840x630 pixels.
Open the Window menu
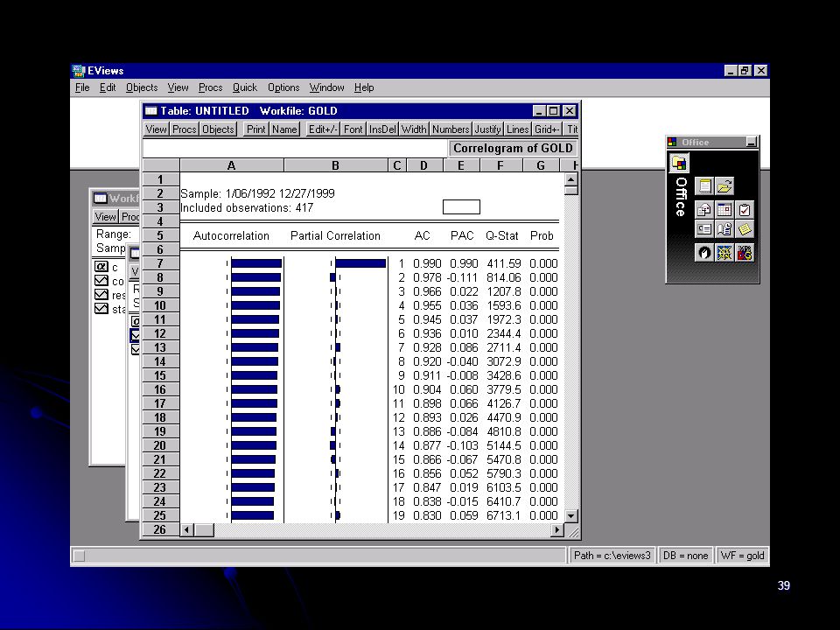point(326,87)
